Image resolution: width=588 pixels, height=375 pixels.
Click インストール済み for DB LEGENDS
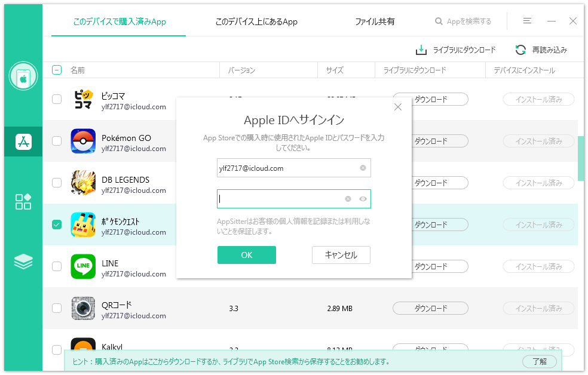538,183
